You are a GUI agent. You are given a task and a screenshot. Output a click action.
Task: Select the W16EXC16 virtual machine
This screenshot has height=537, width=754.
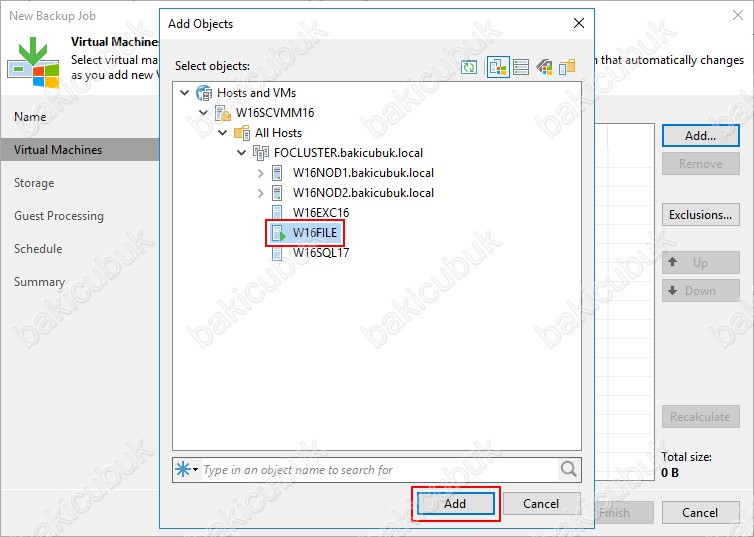(321, 213)
